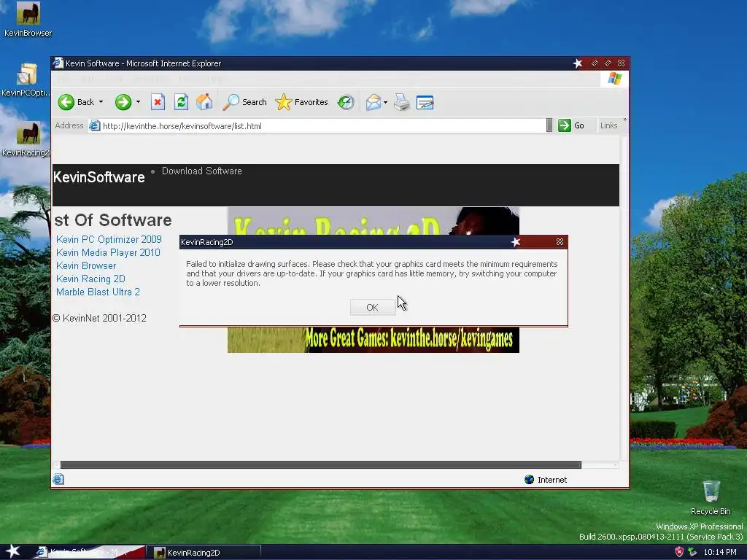This screenshot has height=560, width=747.
Task: Select the Recycle Bin desktop icon
Action: click(711, 497)
